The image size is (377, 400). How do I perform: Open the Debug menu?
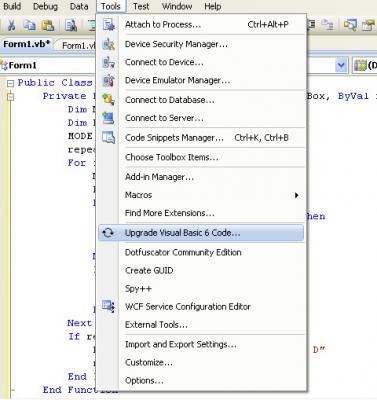click(45, 6)
